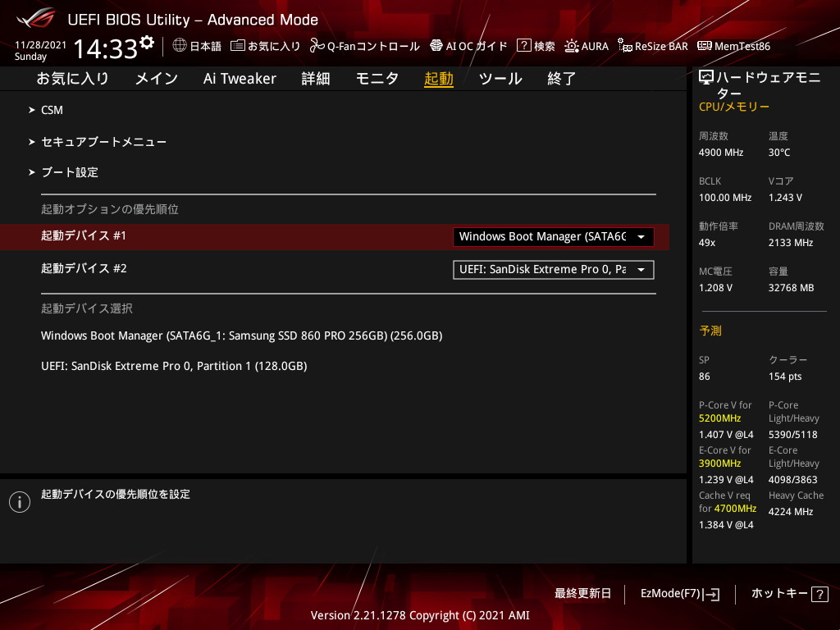Image resolution: width=840 pixels, height=630 pixels.
Task: Click the 2133 MHz DRAM frequency
Action: point(791,243)
